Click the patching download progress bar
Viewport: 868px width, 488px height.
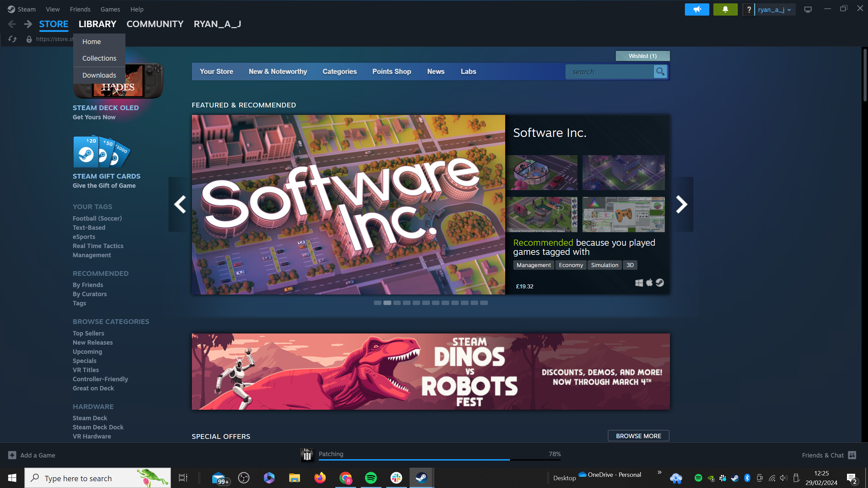point(440,460)
